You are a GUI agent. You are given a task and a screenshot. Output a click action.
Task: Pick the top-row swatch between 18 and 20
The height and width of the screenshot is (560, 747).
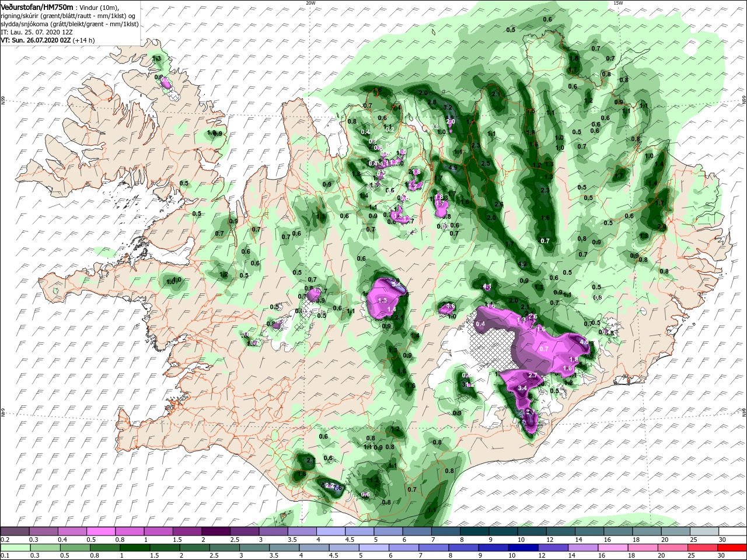646,531
